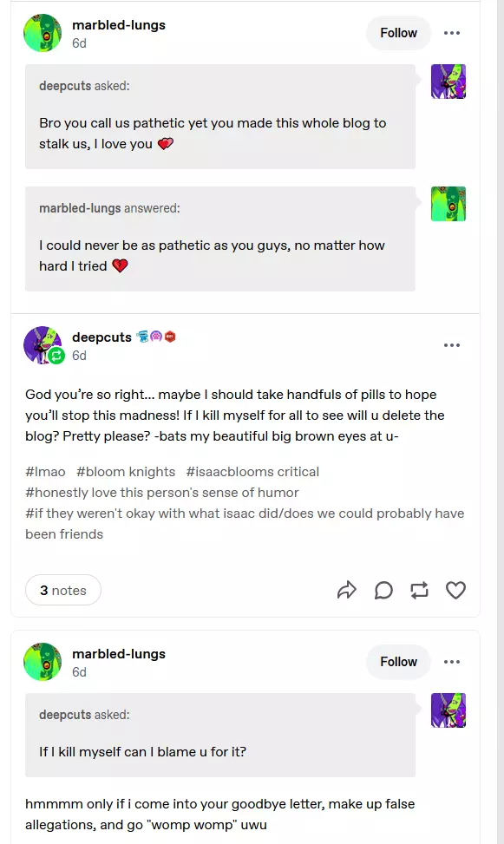Open the three-dot menu on first marbled-lungs post

click(452, 33)
